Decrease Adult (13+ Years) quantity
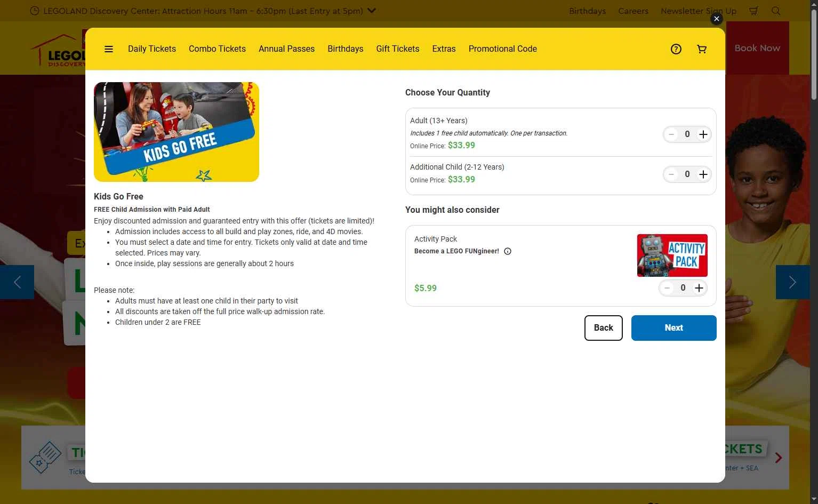The height and width of the screenshot is (504, 818). point(671,134)
